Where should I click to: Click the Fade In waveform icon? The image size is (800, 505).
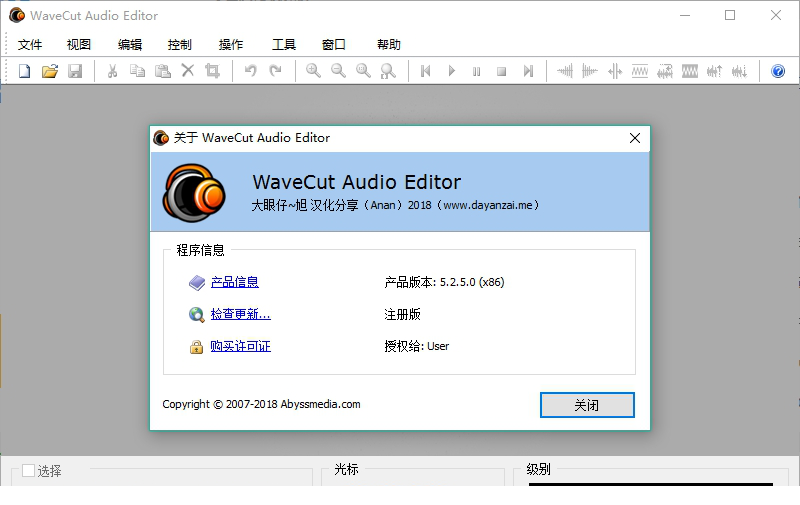pyautogui.click(x=565, y=71)
